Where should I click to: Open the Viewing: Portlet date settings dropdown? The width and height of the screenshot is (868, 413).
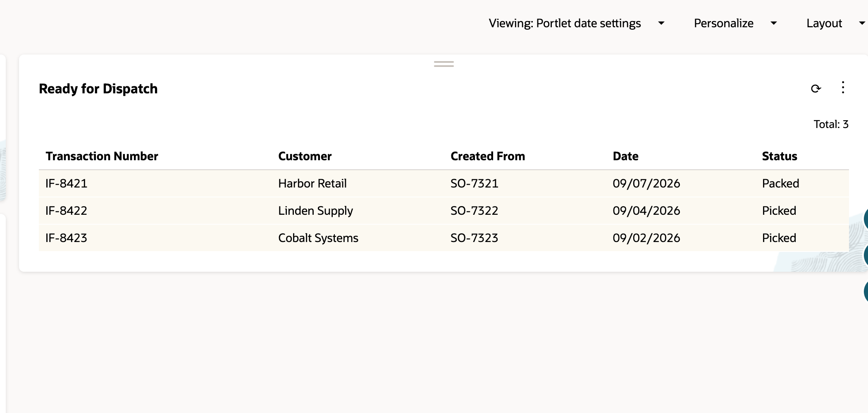[577, 23]
